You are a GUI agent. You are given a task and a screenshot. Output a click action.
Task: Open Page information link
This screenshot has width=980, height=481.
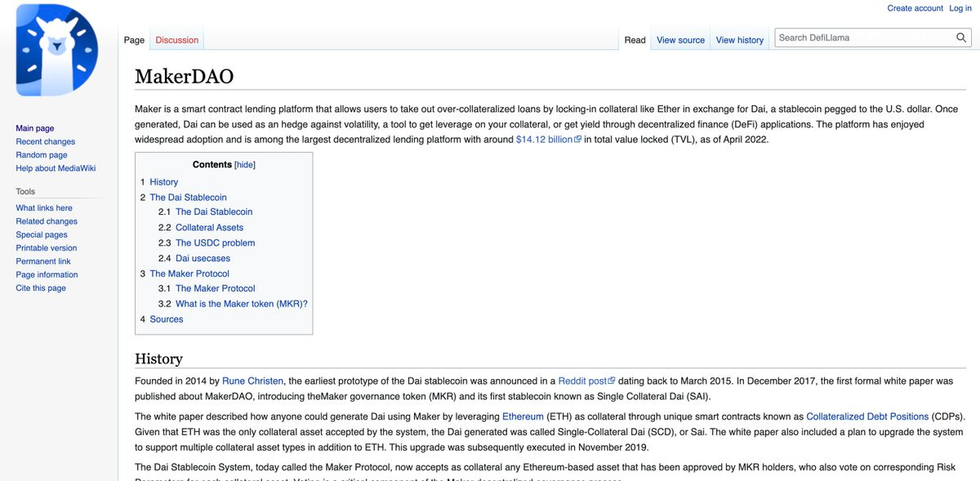tap(47, 274)
